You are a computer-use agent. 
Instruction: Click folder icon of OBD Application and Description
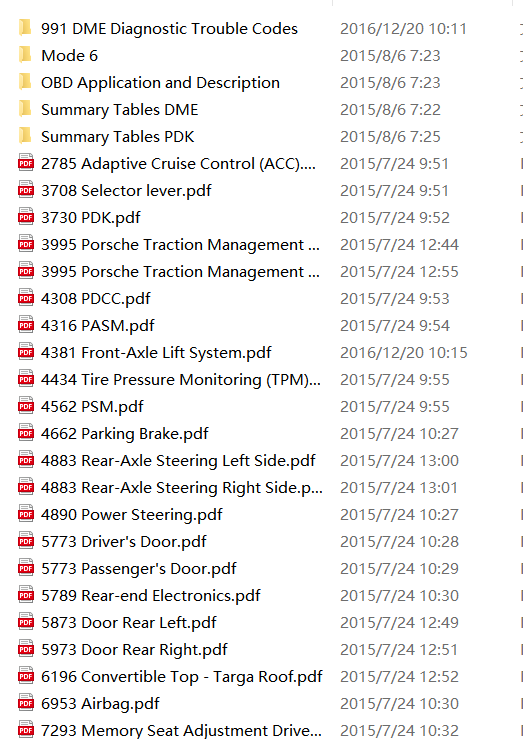point(25,82)
